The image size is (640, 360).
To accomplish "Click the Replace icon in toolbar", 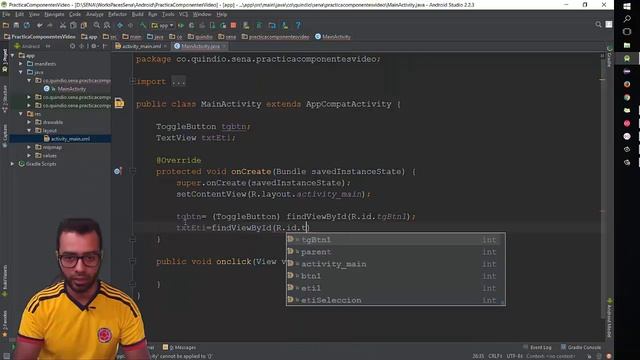I will tap(107, 25).
